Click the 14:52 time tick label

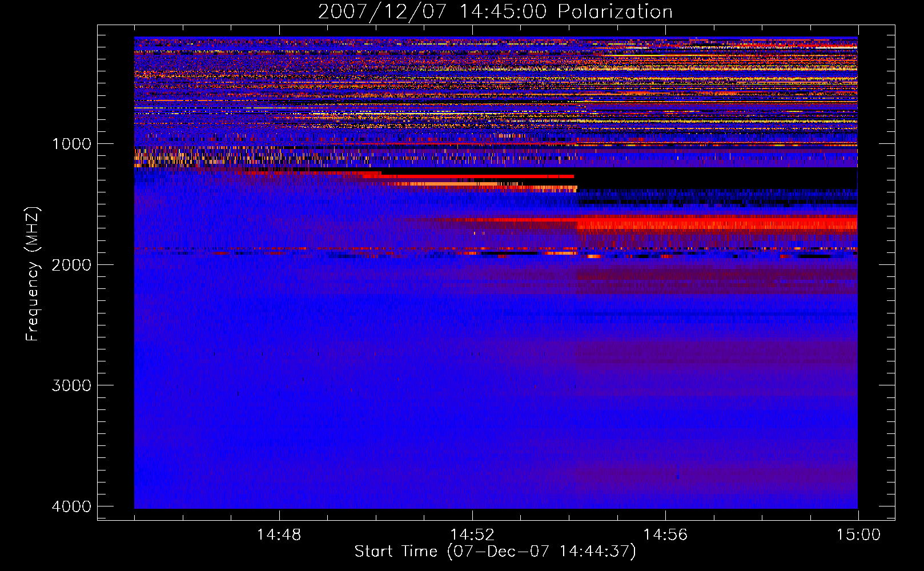472,535
